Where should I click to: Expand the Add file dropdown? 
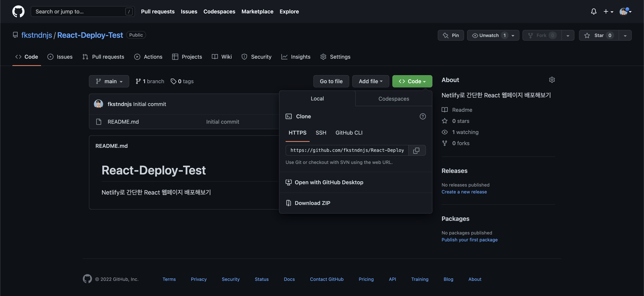pos(370,81)
